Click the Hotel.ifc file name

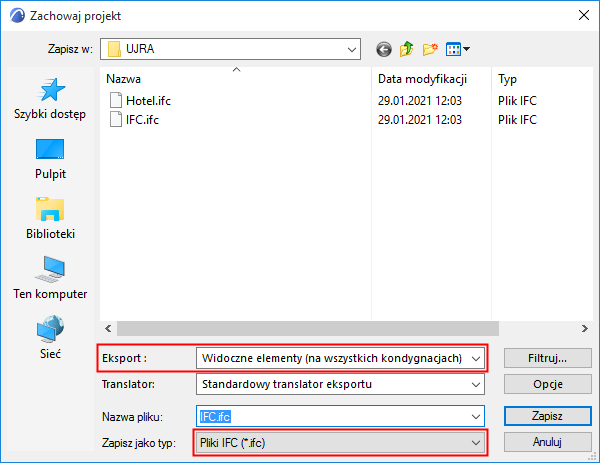[148, 101]
